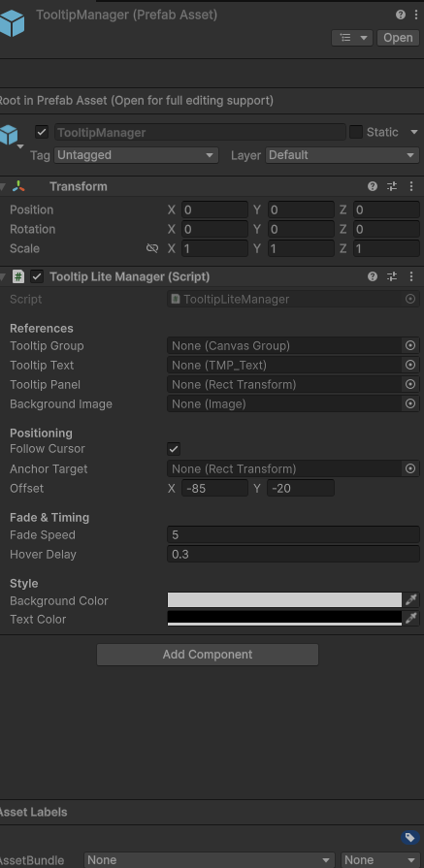Image resolution: width=424 pixels, height=868 pixels.
Task: Open object picker for Background Image
Action: [410, 404]
